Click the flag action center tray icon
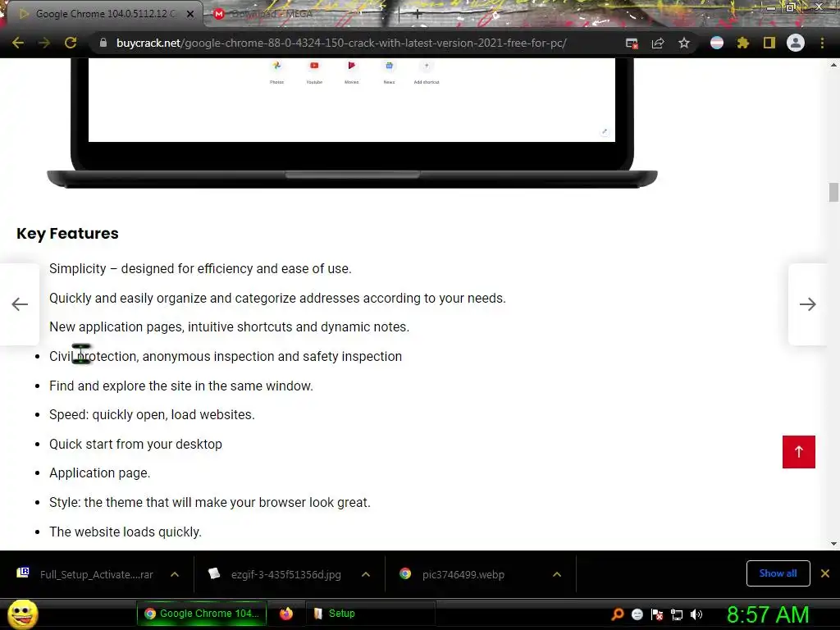The image size is (840, 630). point(657,614)
